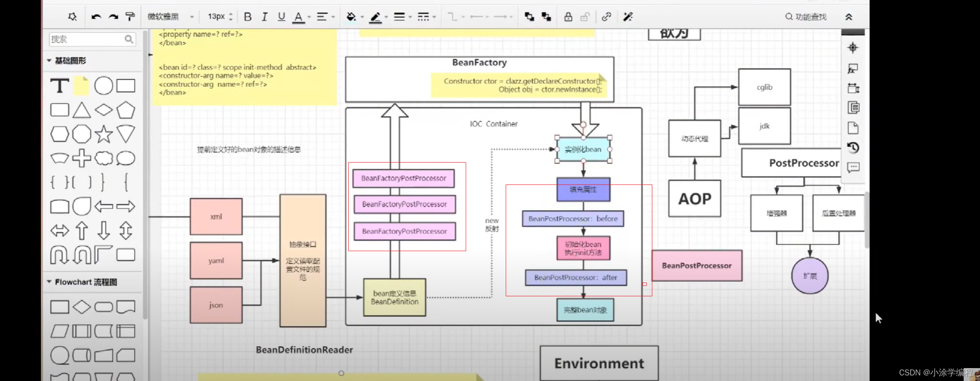Viewport: 980px width, 381px height.
Task: Click the send to back icon
Action: pyautogui.click(x=546, y=17)
